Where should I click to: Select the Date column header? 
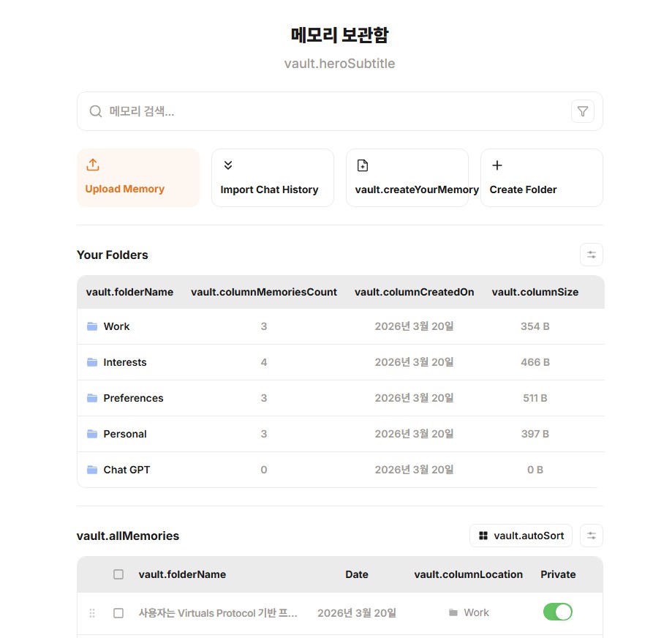356,574
